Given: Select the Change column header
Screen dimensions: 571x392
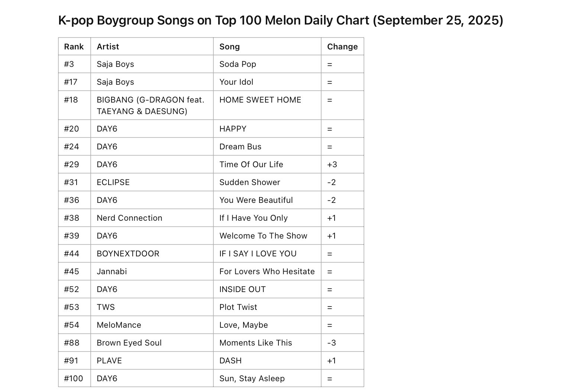Looking at the screenshot, I should tap(342, 46).
